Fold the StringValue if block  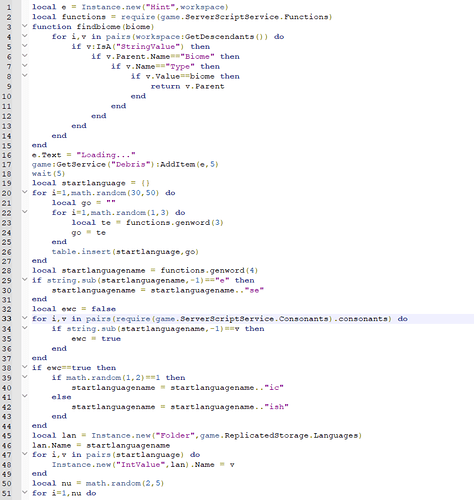click(25, 45)
